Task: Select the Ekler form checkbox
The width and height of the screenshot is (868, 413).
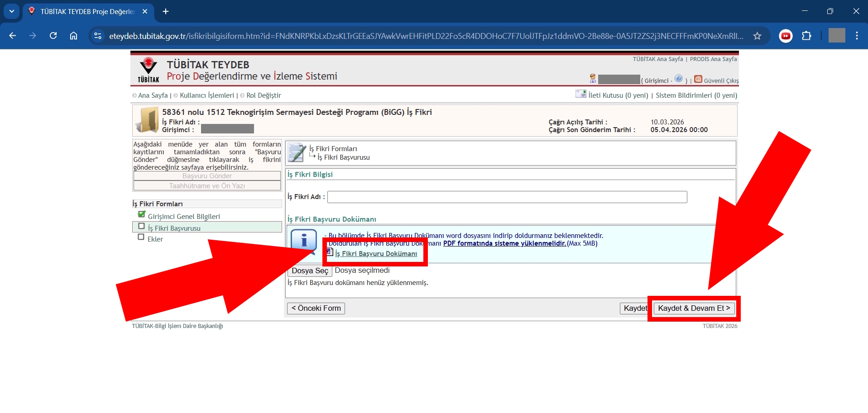Action: pyautogui.click(x=141, y=237)
